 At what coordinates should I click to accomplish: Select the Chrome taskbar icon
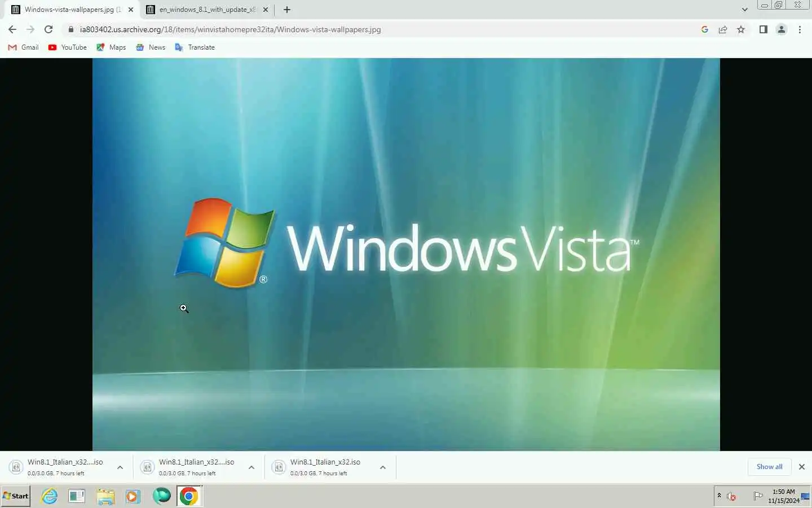click(189, 496)
